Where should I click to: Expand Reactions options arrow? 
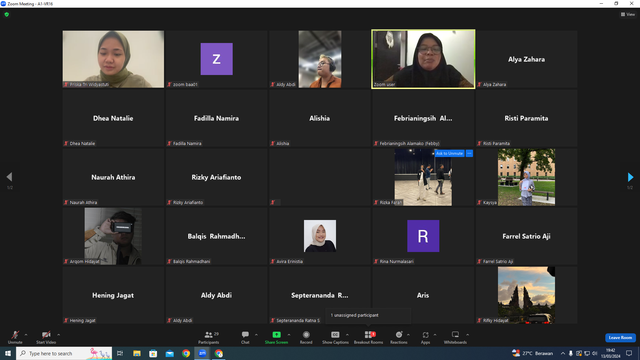point(409,335)
